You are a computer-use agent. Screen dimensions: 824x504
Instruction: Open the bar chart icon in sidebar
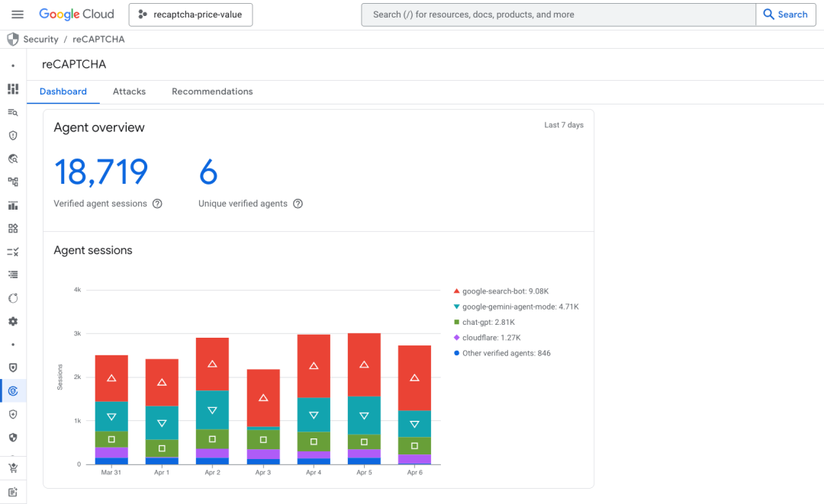[13, 205]
